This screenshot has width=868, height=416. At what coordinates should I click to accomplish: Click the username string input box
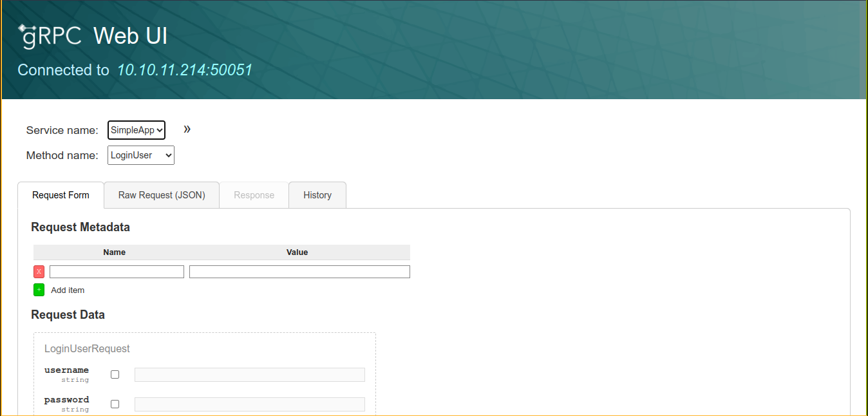[x=249, y=375]
